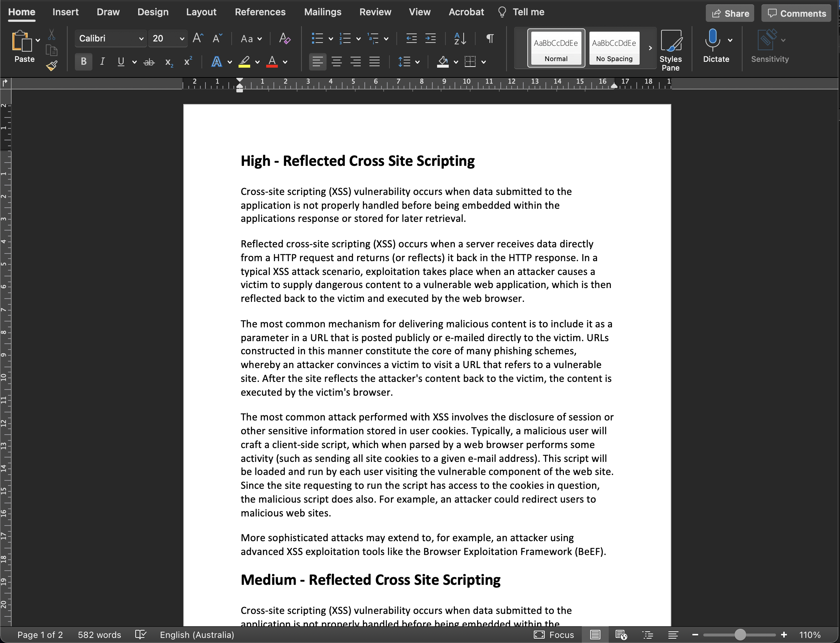Switch to Web Layout view icon
840x643 pixels.
(621, 635)
